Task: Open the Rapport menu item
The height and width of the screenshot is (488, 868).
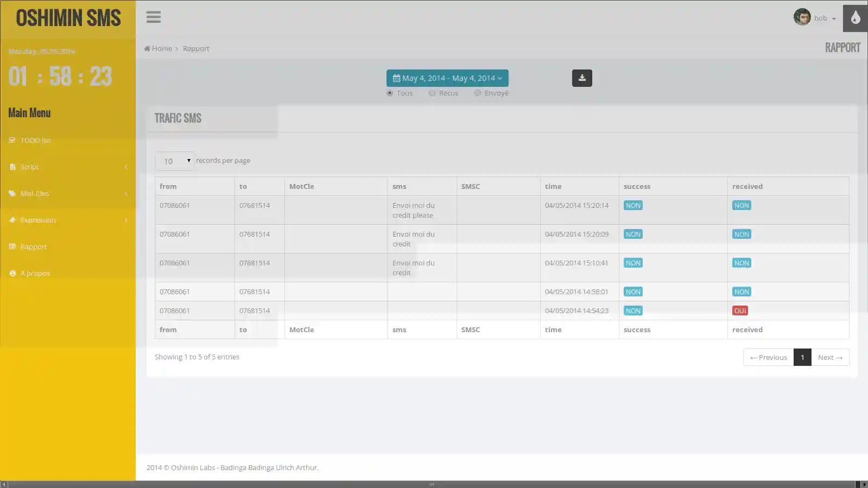Action: 34,247
